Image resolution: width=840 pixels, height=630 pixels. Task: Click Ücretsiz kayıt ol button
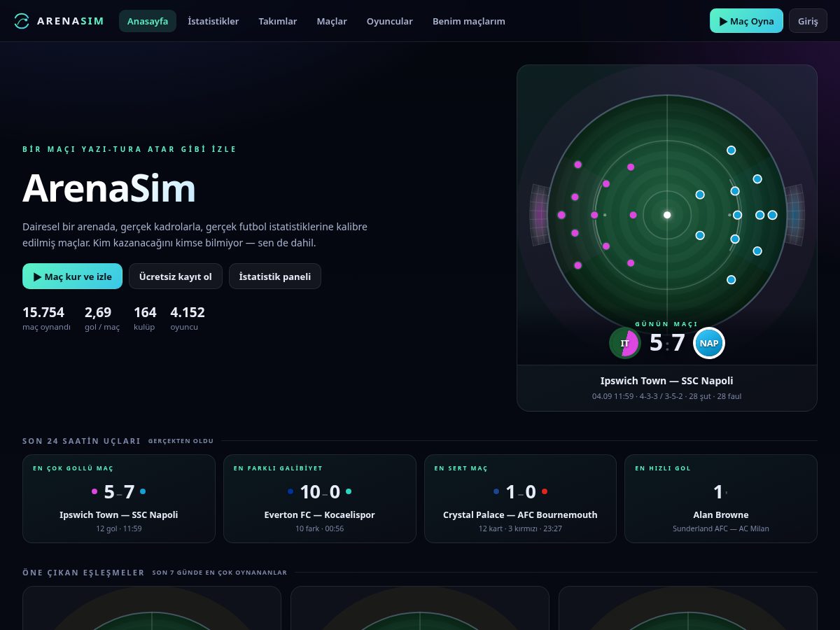176,276
